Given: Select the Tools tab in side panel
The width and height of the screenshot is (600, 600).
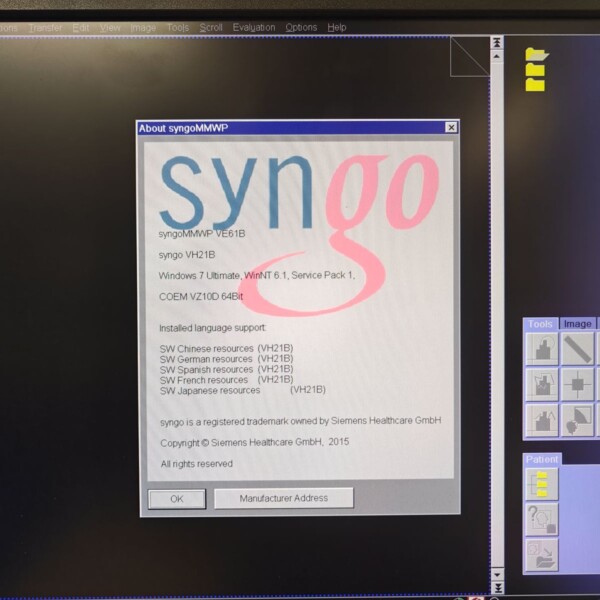Looking at the screenshot, I should (x=540, y=324).
